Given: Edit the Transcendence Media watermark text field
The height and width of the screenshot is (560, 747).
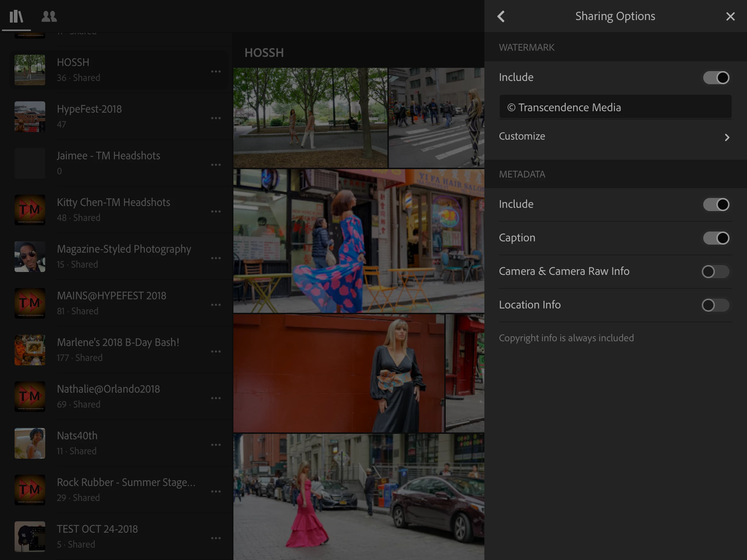Looking at the screenshot, I should pyautogui.click(x=615, y=107).
